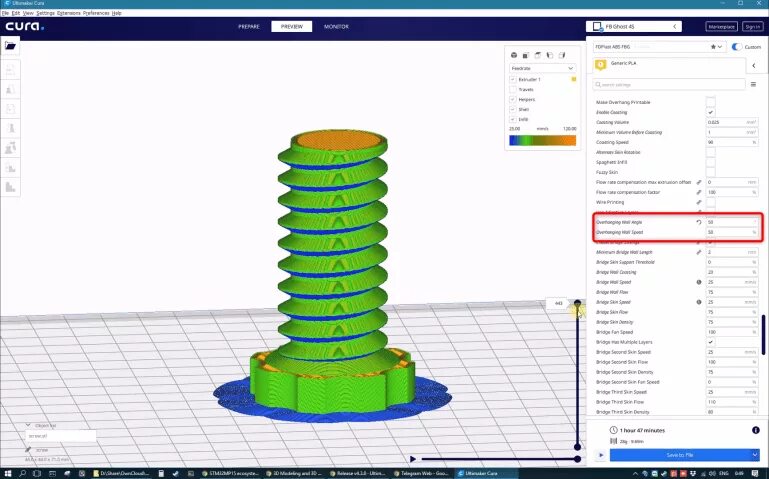Screen dimensions: 769x479
Task: Select the Mirror tool in left toolbar
Action: pyautogui.click(x=10, y=128)
